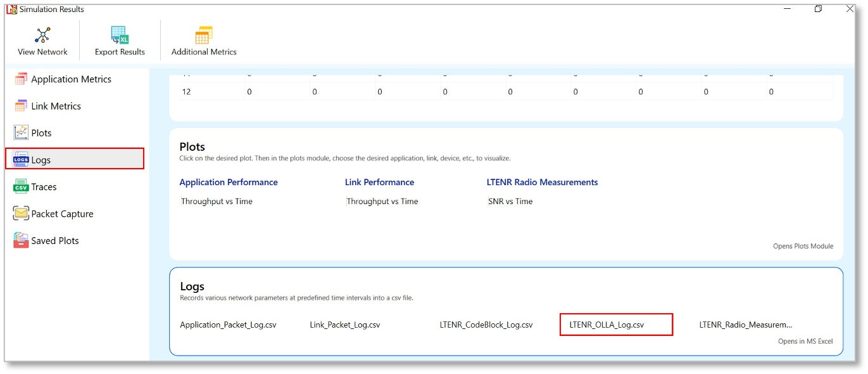Open the Saved Plots sidebar icon
Image resolution: width=868 pixels, height=374 pixels.
click(x=21, y=241)
